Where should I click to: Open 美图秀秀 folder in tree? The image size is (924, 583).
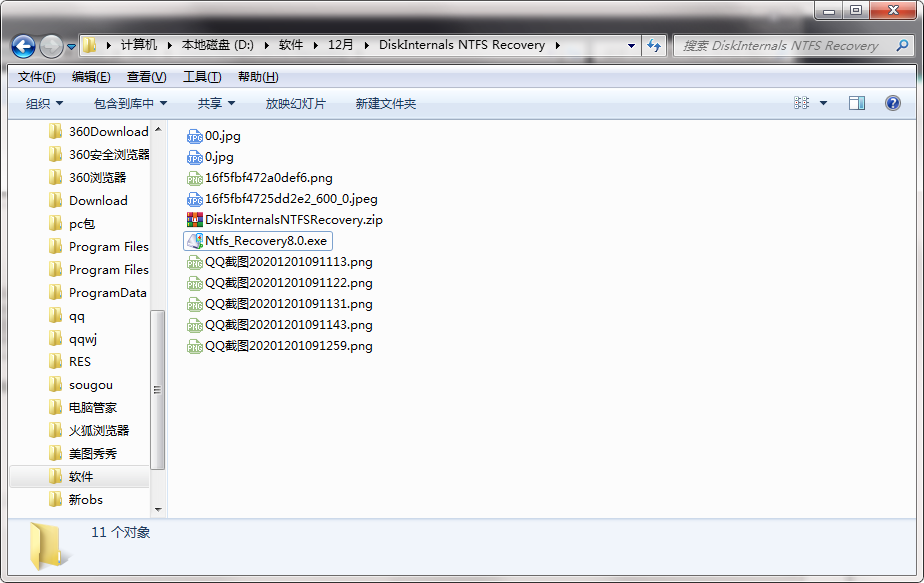pyautogui.click(x=83, y=454)
